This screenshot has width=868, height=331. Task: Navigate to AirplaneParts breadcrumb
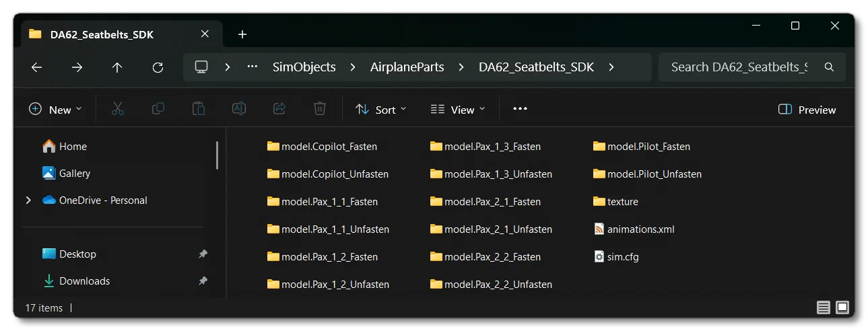407,67
